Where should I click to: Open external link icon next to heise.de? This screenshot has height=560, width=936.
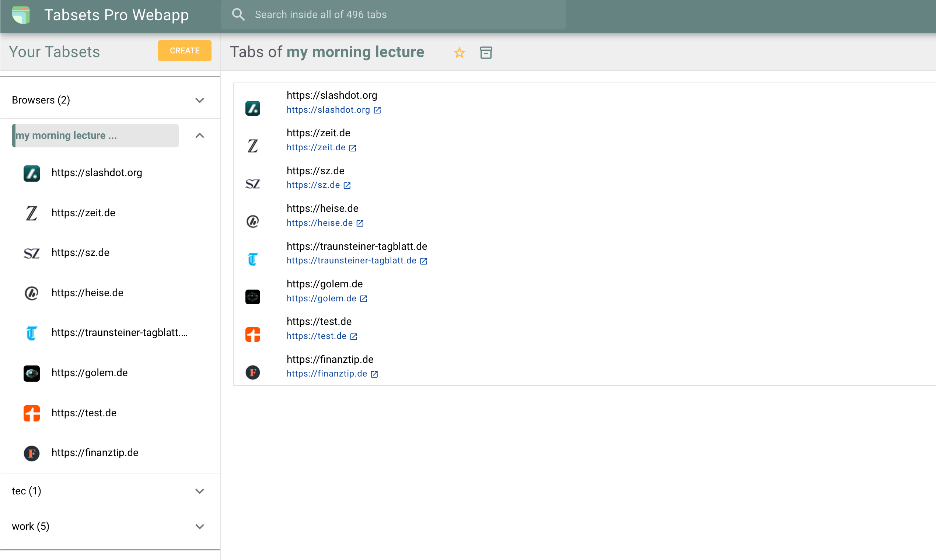tap(360, 223)
